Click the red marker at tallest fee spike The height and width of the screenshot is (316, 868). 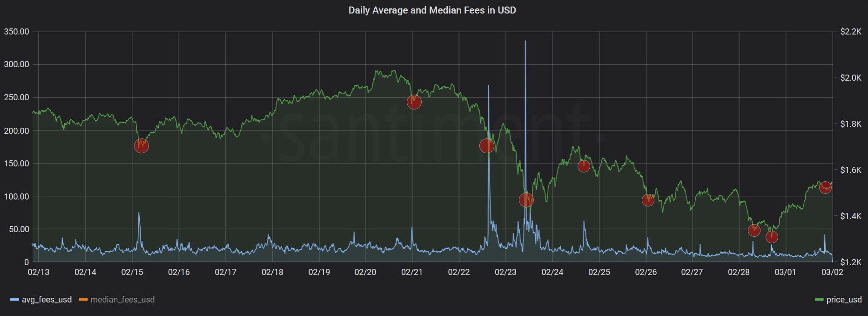click(x=526, y=200)
